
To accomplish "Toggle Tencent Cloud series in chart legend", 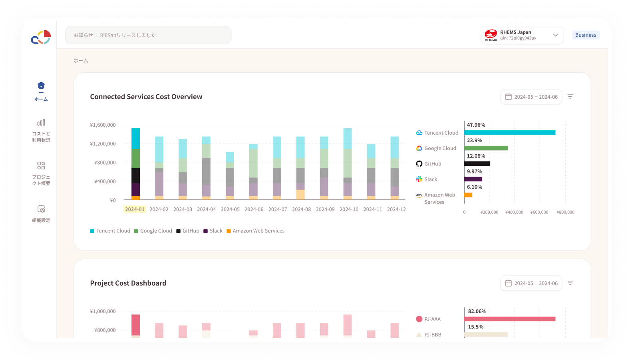I will (x=110, y=231).
